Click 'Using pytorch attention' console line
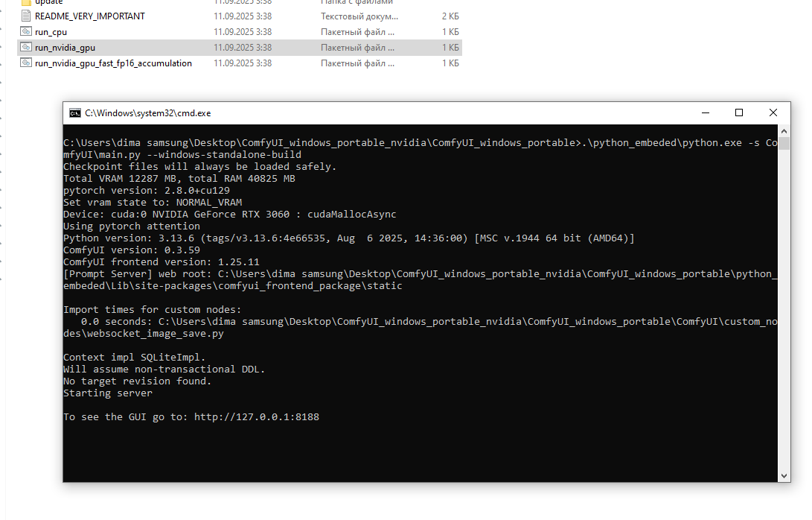The image size is (812, 520). 132,226
